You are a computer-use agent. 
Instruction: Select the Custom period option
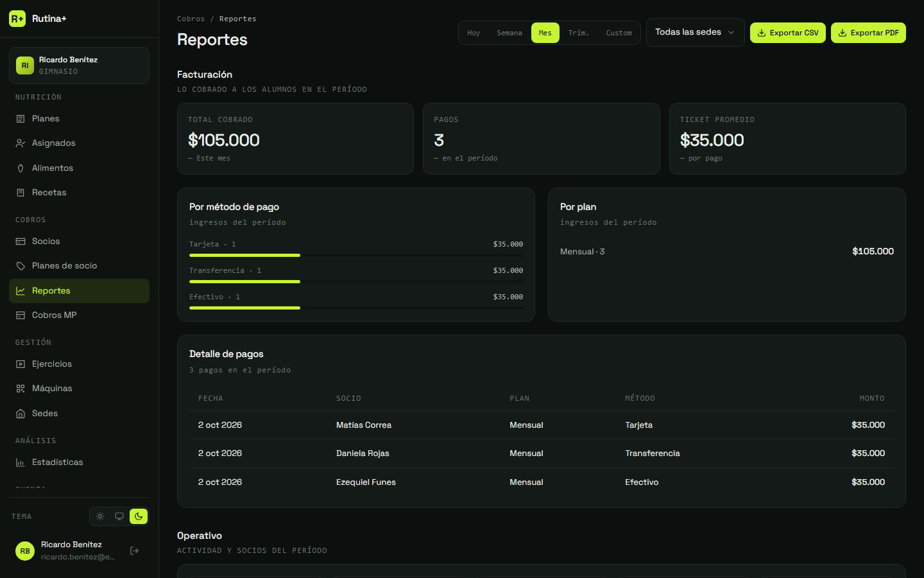pyautogui.click(x=619, y=33)
